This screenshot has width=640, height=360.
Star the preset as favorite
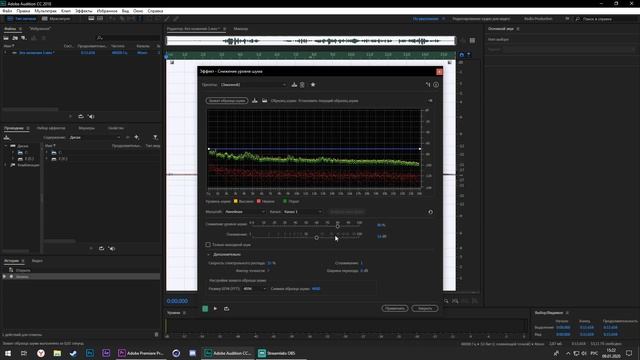(x=313, y=84)
